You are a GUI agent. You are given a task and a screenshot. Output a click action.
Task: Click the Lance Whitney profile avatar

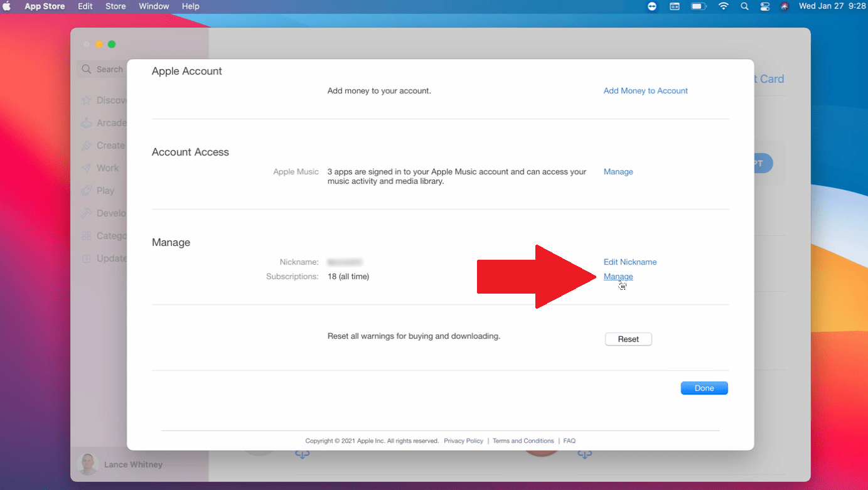pyautogui.click(x=87, y=464)
